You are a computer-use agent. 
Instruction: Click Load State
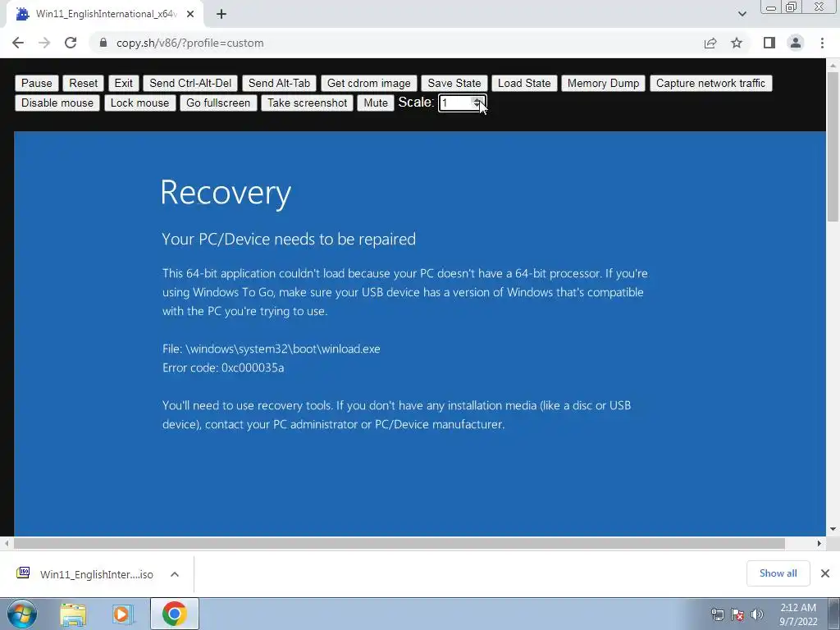[524, 83]
